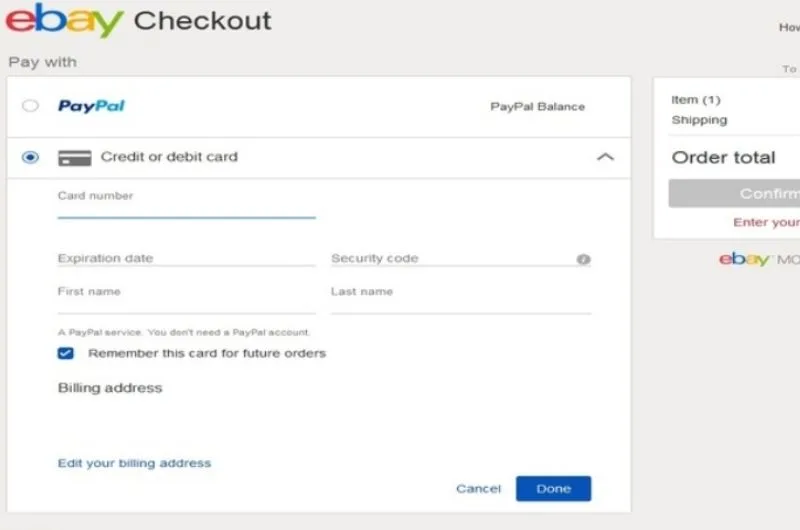Click the greyed Confirm button
The height and width of the screenshot is (530, 800).
(735, 194)
